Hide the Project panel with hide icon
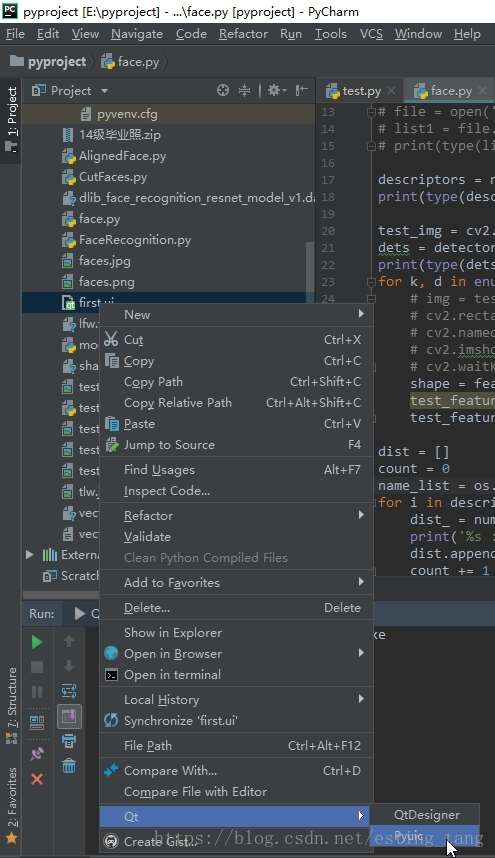This screenshot has height=858, width=495. [x=301, y=90]
